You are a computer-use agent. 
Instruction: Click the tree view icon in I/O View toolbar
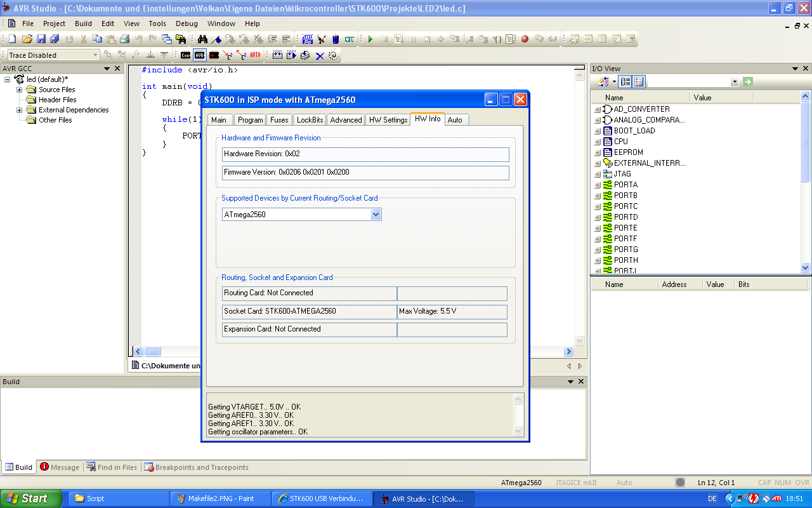pyautogui.click(x=625, y=81)
